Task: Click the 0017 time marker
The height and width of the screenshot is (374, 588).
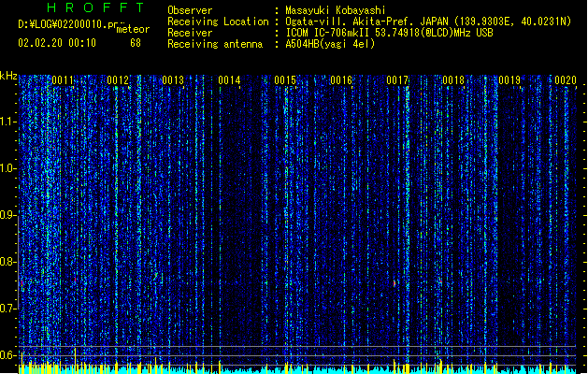Action: pyautogui.click(x=397, y=80)
